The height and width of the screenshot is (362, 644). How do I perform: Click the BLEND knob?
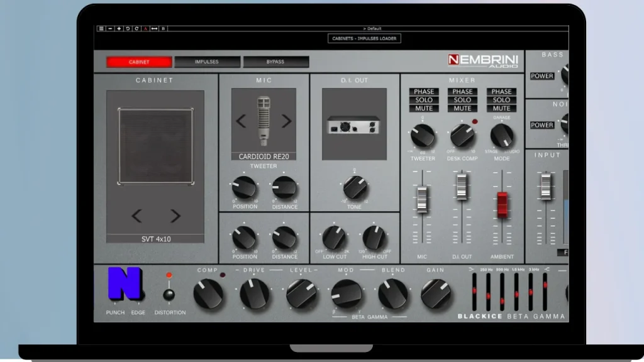tap(392, 294)
